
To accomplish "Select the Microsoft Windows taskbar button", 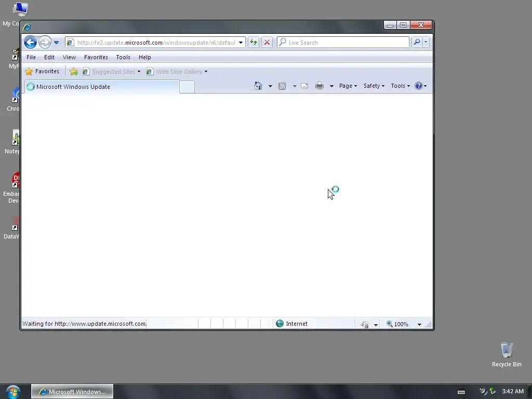I will 72,392.
